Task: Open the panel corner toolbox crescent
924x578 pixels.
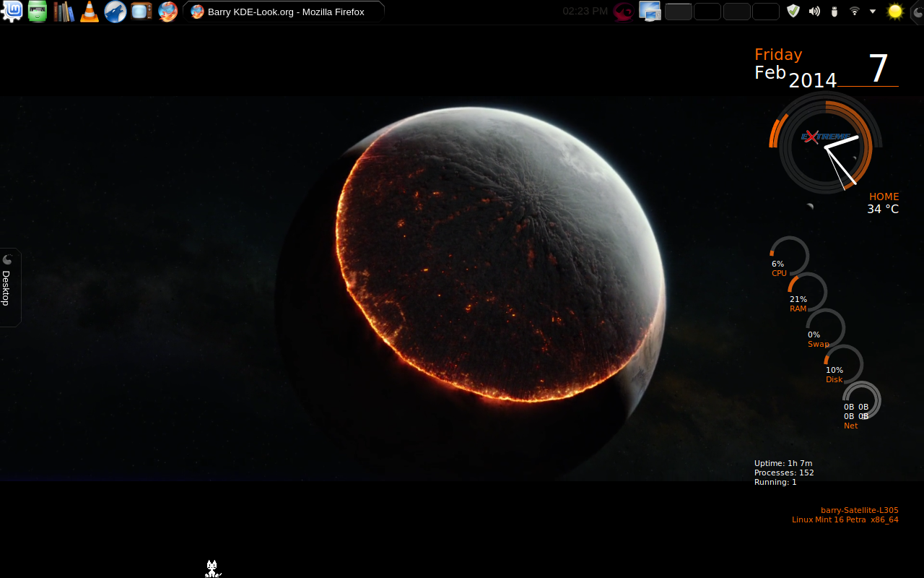Action: pyautogui.click(x=916, y=11)
